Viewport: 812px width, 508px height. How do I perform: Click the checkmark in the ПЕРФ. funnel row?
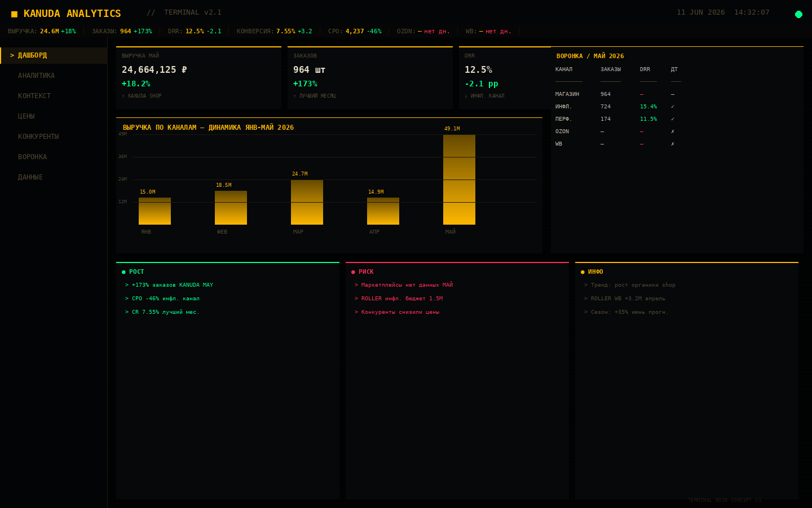(673, 119)
